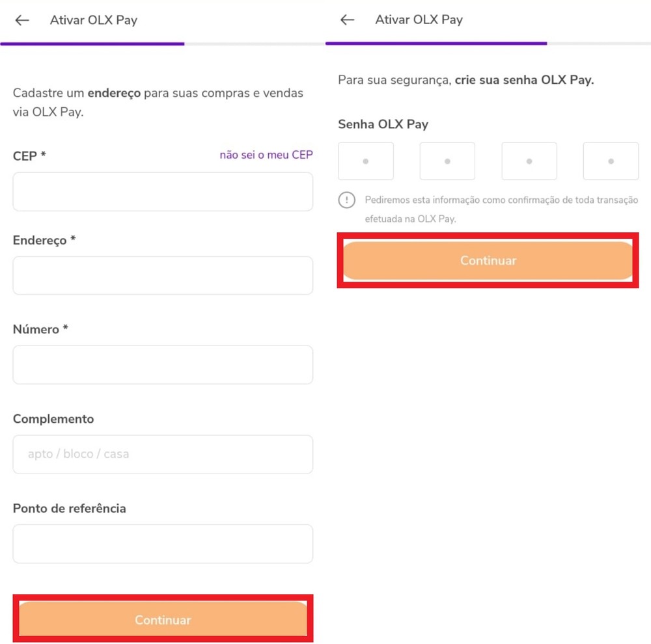Click the 'Senha OLX Pay' label text
This screenshot has height=644, width=651.
coord(383,124)
